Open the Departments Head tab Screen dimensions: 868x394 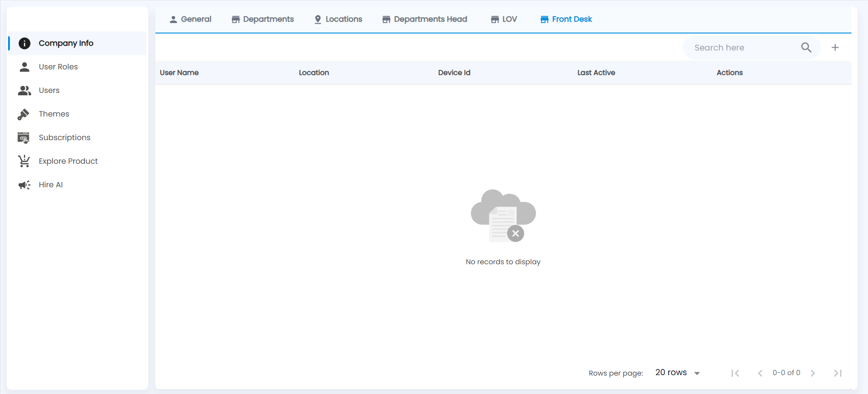(425, 19)
